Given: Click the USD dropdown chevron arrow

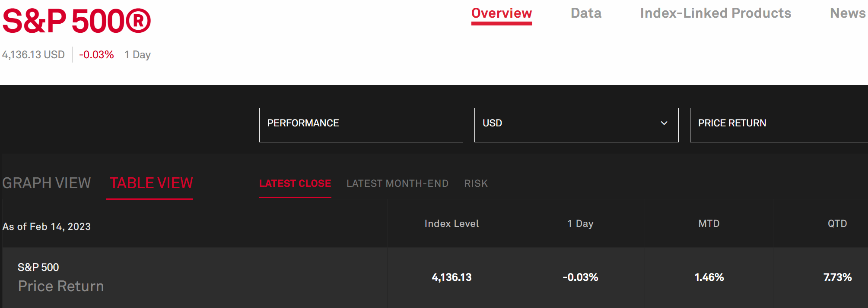Looking at the screenshot, I should 664,123.
